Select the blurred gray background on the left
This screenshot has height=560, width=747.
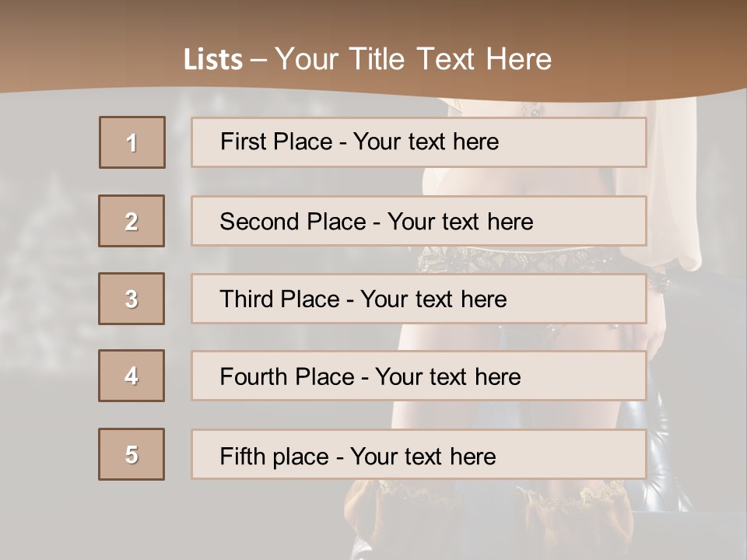(x=47, y=311)
